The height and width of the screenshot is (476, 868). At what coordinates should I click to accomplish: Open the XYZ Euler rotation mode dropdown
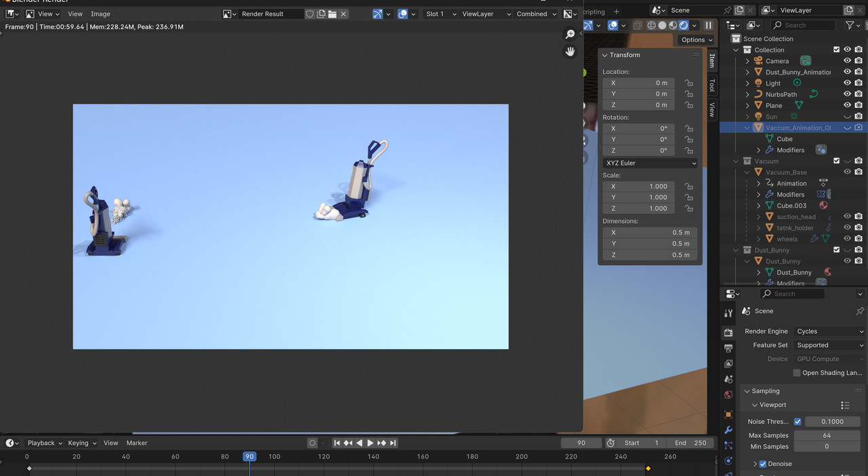click(x=649, y=163)
